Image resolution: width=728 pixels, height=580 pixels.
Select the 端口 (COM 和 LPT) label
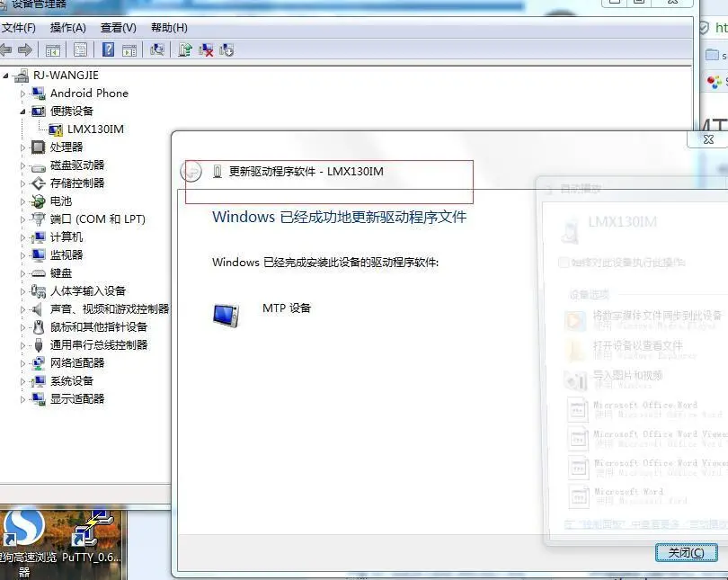(x=97, y=219)
